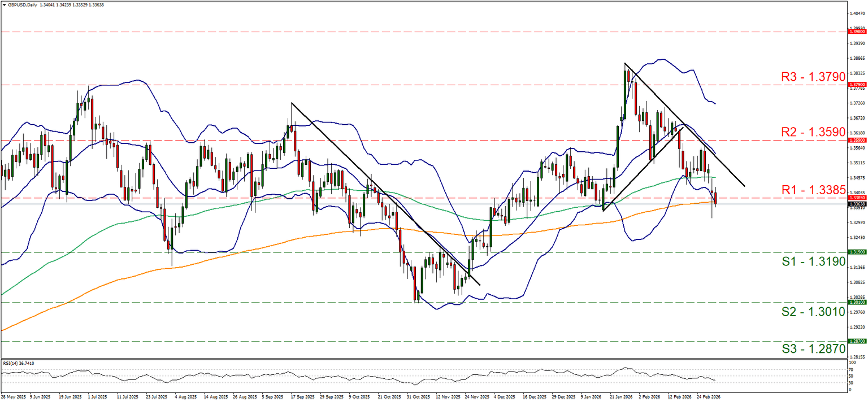Select the RSI(14) 36.7410 indicator label
868x402 pixels.
point(19,364)
